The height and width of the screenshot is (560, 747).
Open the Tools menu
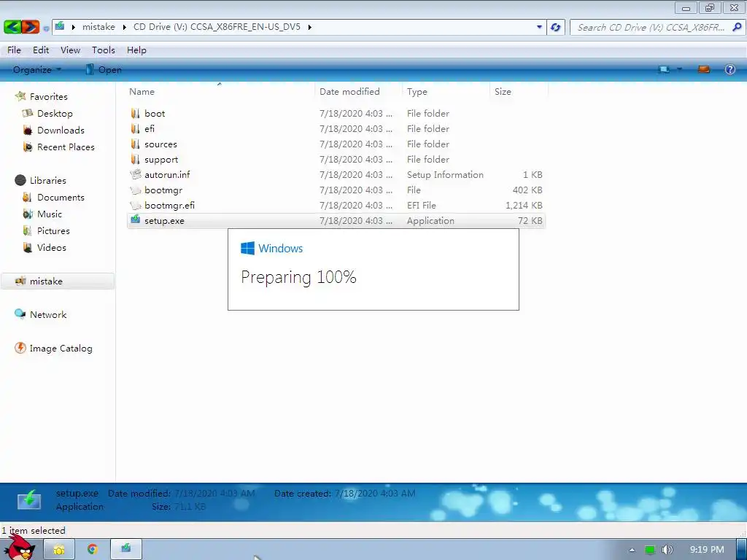click(x=104, y=50)
